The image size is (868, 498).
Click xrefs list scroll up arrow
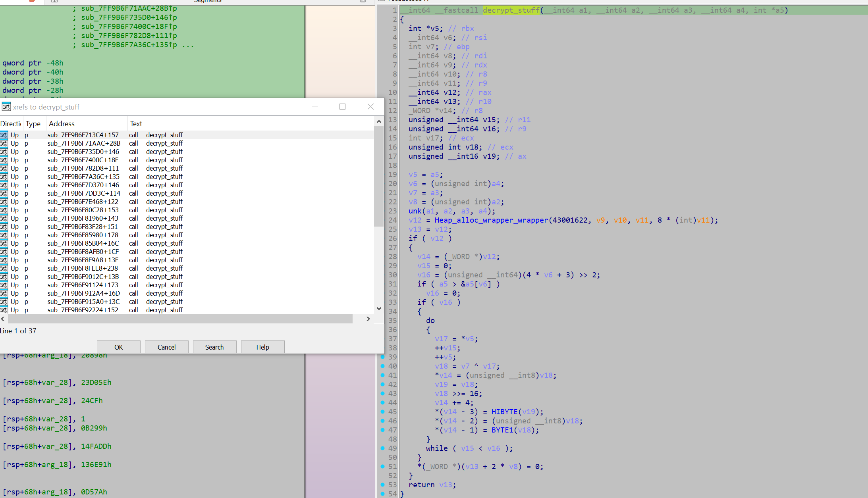pos(379,122)
